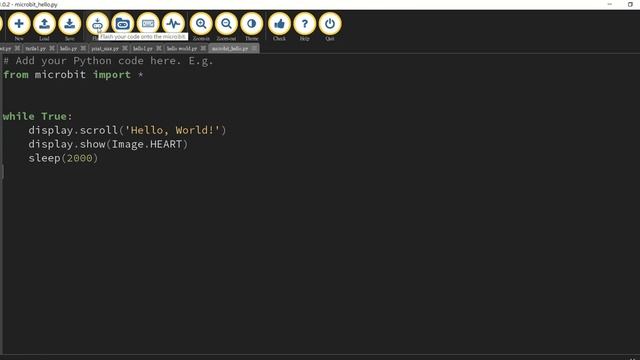Restore the Mu editor window size
This screenshot has height=360, width=640.
[630, 4]
